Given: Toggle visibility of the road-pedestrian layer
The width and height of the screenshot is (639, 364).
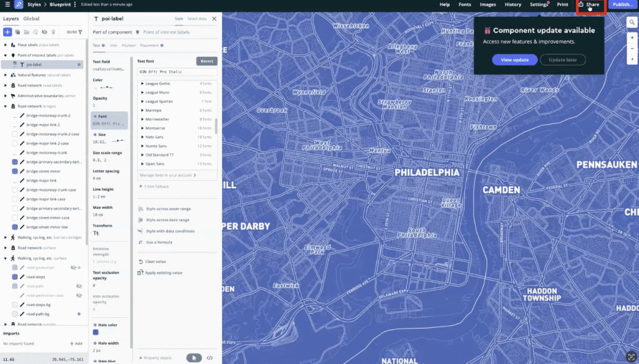Looking at the screenshot, I should pyautogui.click(x=73, y=267).
